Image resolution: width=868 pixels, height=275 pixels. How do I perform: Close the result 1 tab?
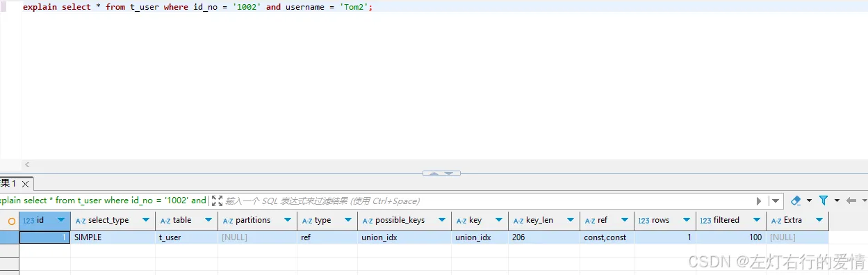[26, 184]
